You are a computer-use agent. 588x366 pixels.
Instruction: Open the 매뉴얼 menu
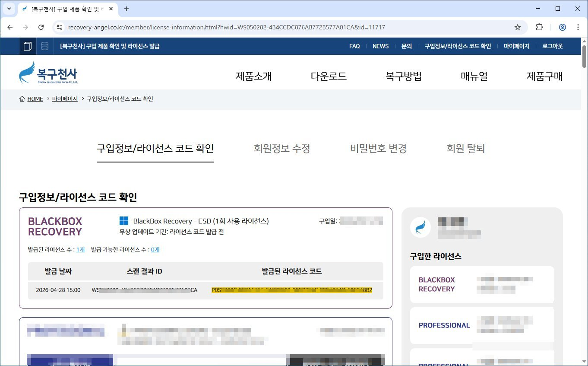pyautogui.click(x=474, y=76)
